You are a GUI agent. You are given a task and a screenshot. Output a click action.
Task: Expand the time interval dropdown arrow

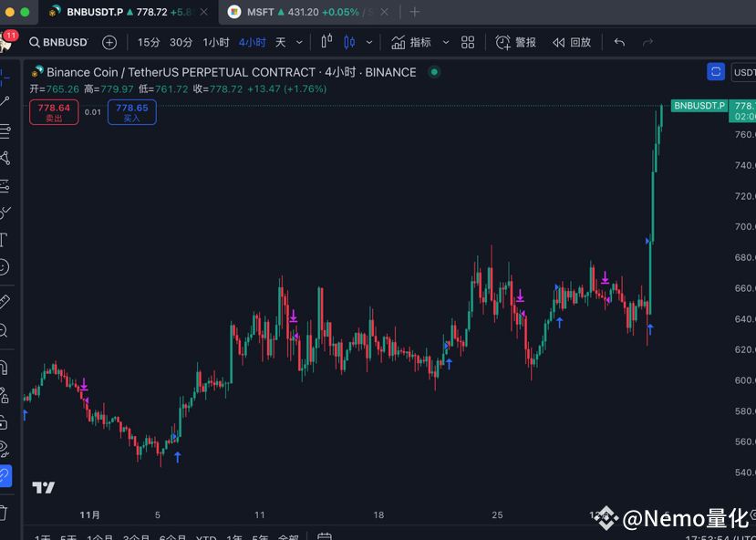point(299,43)
